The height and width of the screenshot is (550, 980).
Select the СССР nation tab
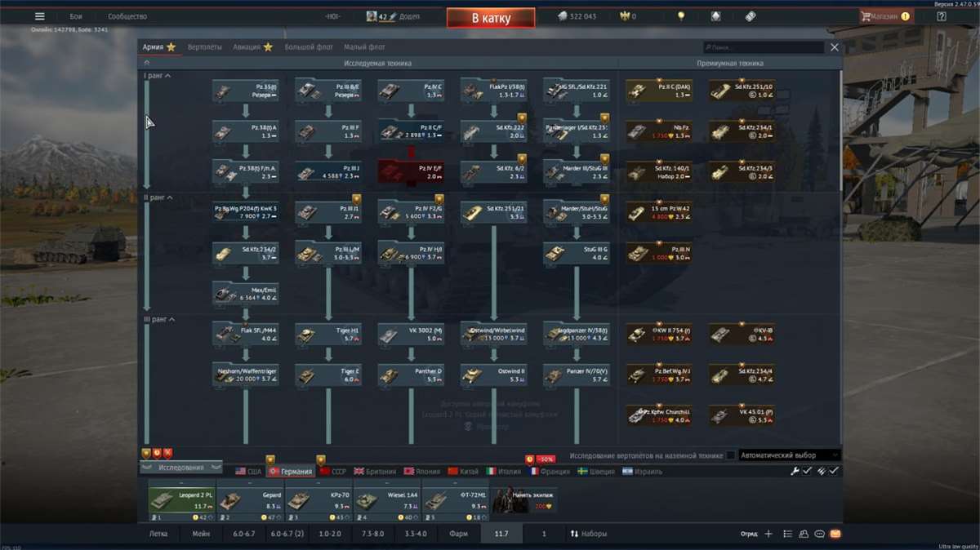coord(333,472)
